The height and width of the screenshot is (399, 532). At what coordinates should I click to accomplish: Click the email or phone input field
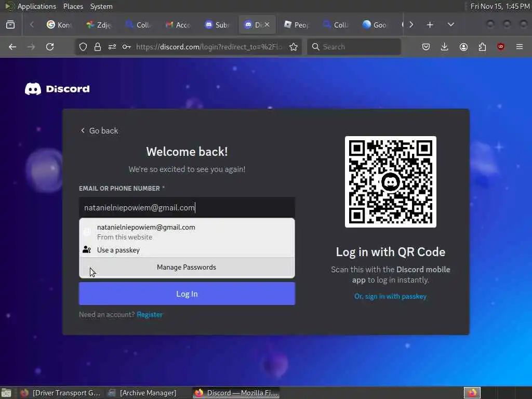tap(187, 207)
